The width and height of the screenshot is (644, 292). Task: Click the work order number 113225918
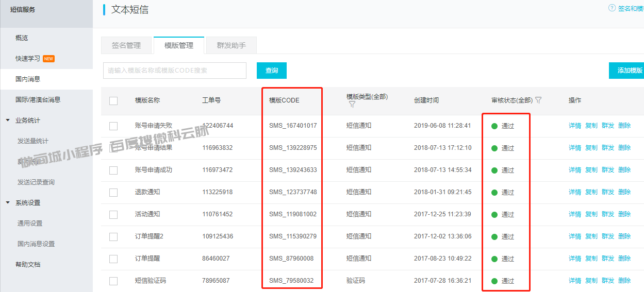(x=218, y=192)
